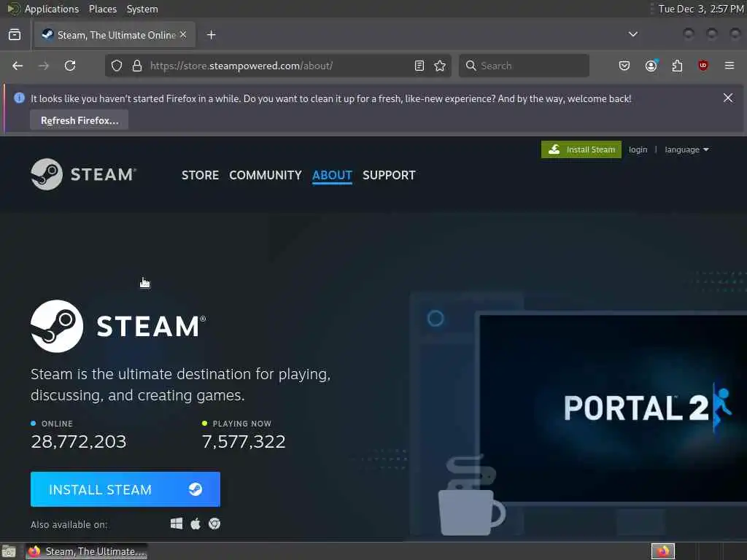Click the blue INSTALL STEAM button
Screen dimensions: 747x560
tap(125, 489)
